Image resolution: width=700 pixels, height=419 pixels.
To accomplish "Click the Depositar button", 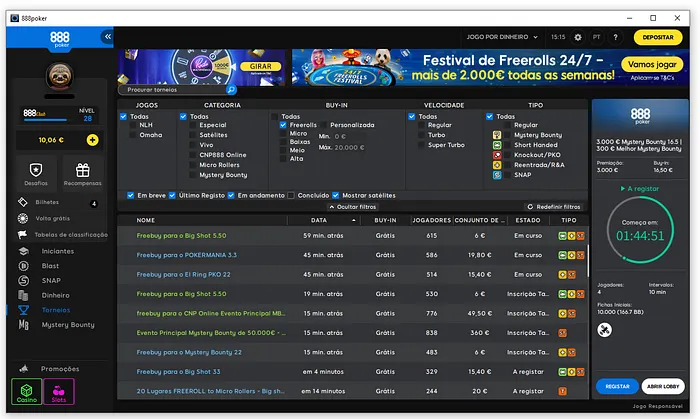I will 658,37.
